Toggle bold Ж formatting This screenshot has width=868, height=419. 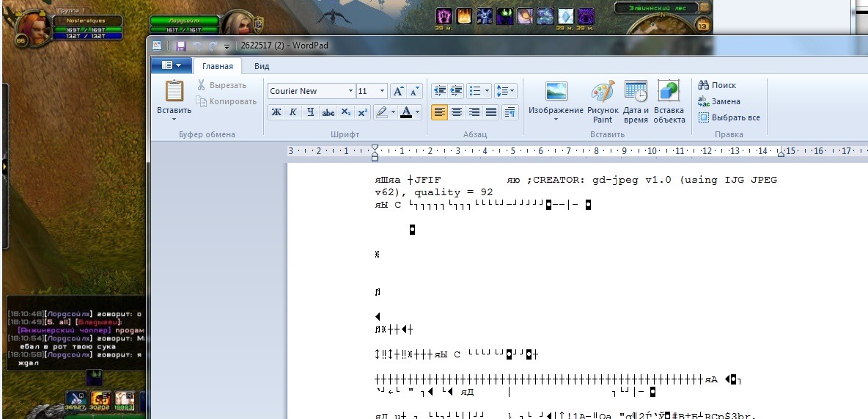pyautogui.click(x=276, y=112)
